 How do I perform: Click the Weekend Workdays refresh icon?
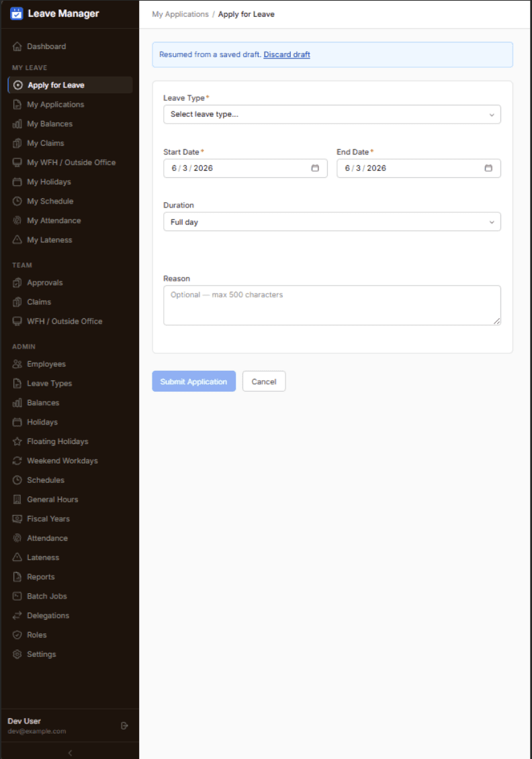17,461
